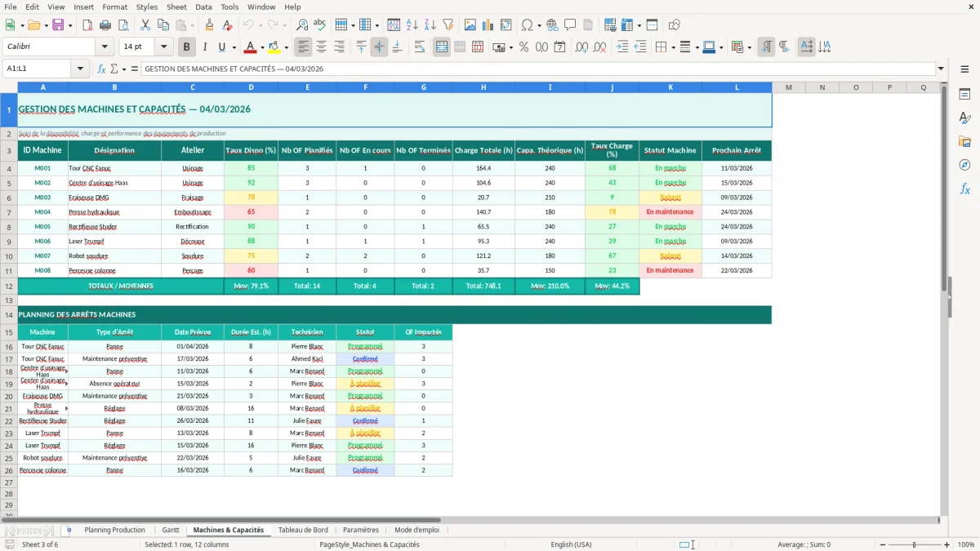Insert a comment

(570, 25)
